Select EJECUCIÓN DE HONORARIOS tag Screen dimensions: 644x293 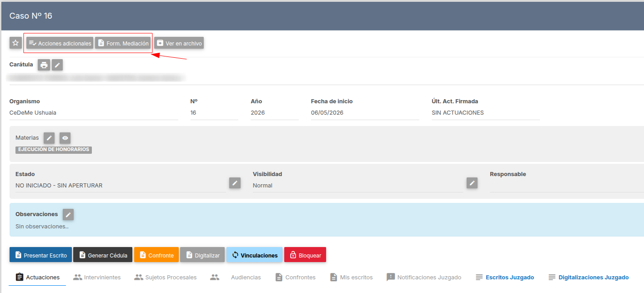tap(54, 150)
